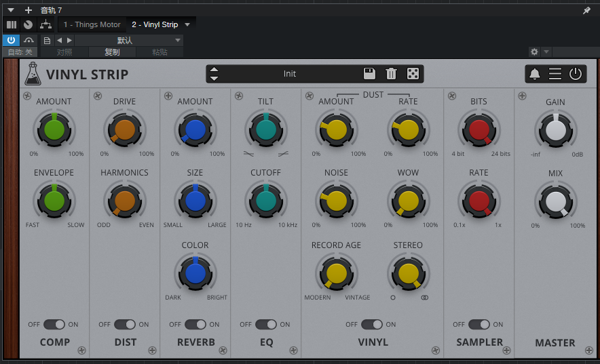Toggle automation 自动: 关 button

tap(20, 52)
